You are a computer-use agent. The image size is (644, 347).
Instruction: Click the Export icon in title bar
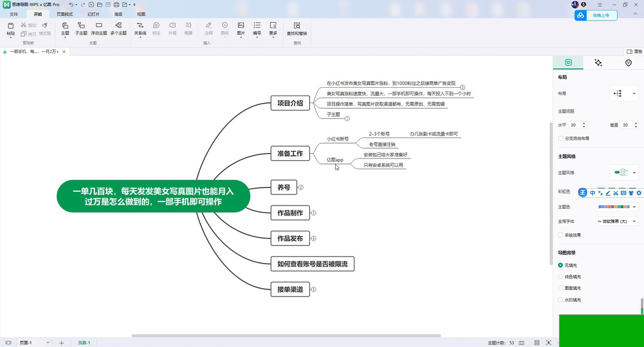pyautogui.click(x=125, y=4)
